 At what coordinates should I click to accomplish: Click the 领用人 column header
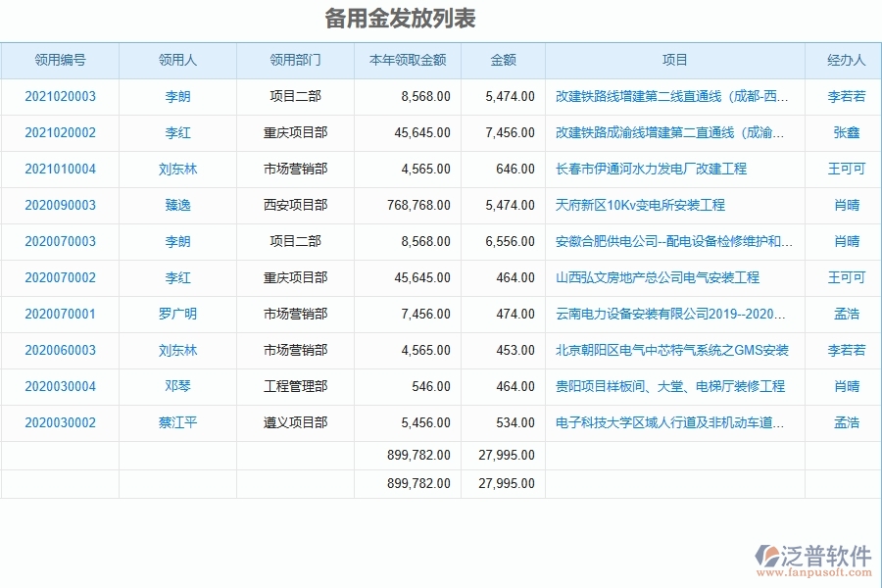177,60
